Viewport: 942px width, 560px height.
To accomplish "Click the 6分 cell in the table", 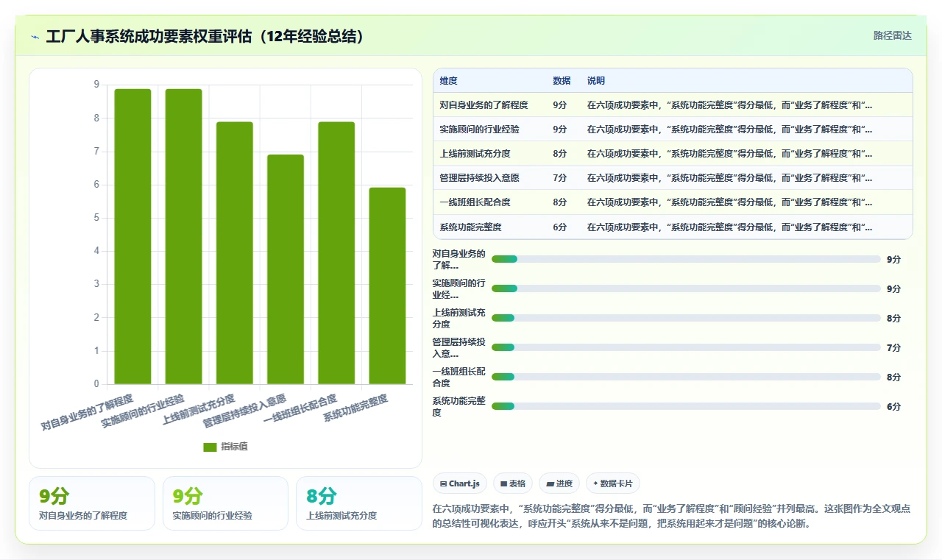I will pos(560,227).
